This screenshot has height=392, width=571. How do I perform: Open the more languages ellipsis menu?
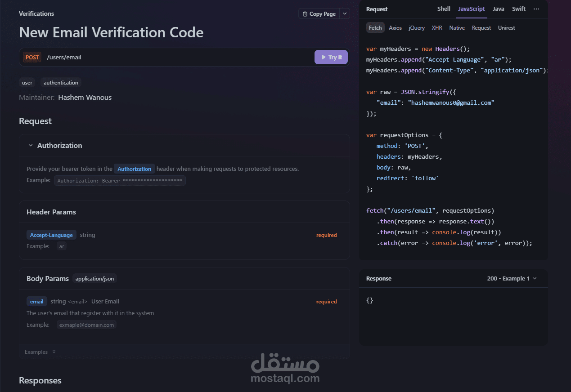pyautogui.click(x=536, y=9)
